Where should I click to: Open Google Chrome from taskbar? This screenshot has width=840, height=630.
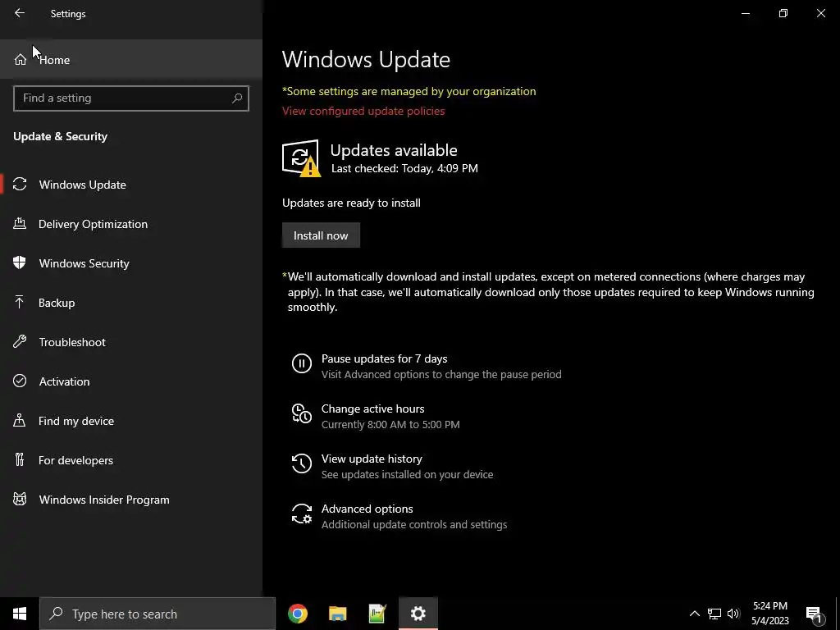[297, 614]
